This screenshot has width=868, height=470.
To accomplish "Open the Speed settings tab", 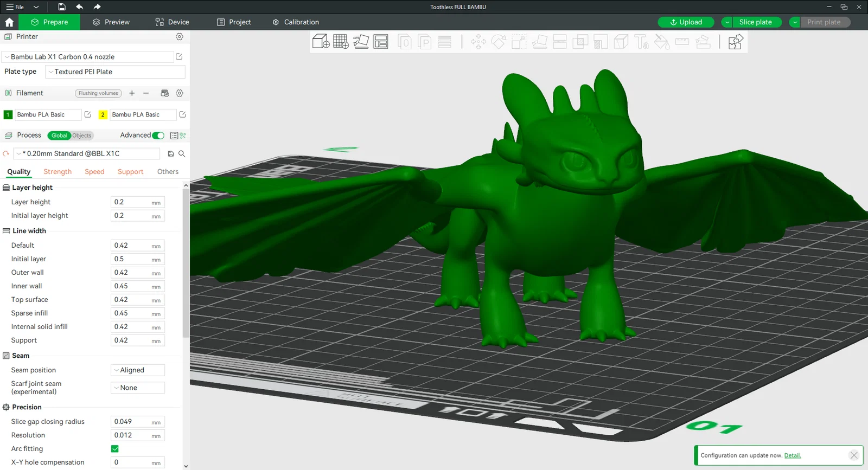I will click(94, 172).
